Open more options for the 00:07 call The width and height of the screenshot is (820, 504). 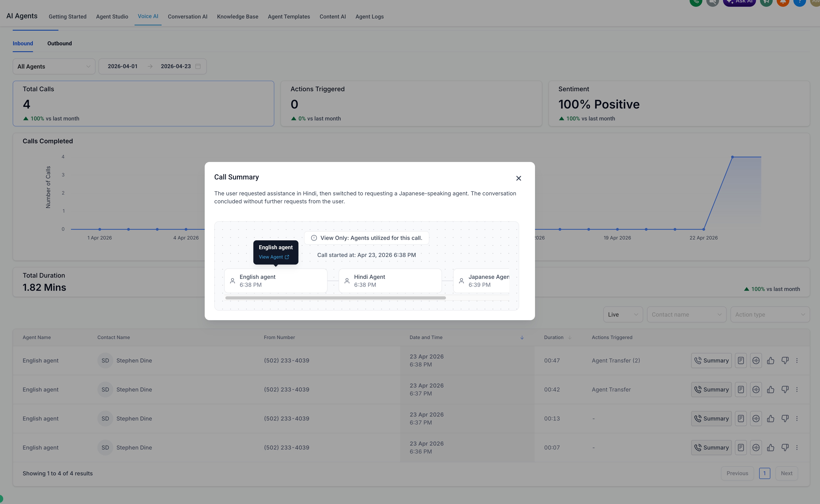pyautogui.click(x=797, y=447)
